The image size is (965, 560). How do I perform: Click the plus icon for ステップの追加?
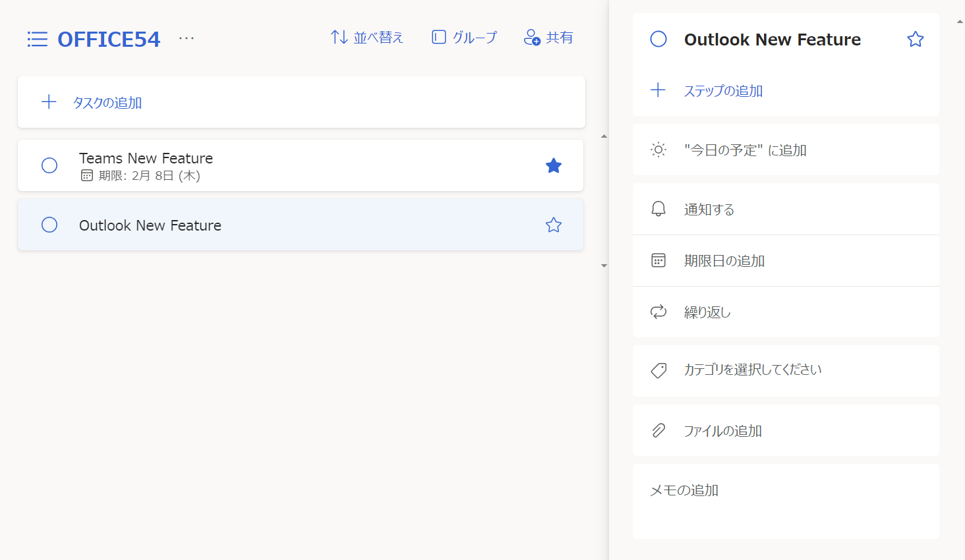tap(658, 90)
